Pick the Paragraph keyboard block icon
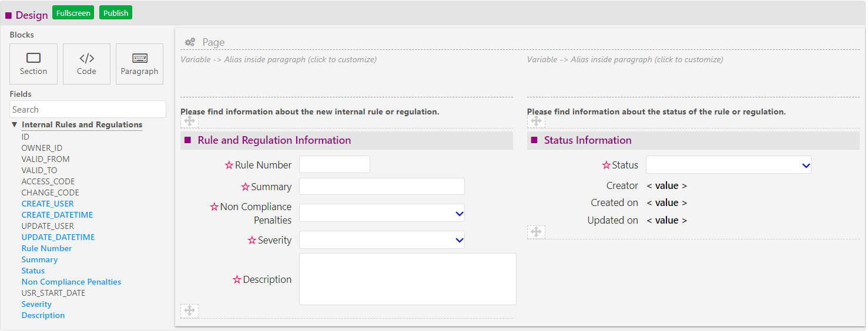The image size is (868, 331). pos(139,58)
